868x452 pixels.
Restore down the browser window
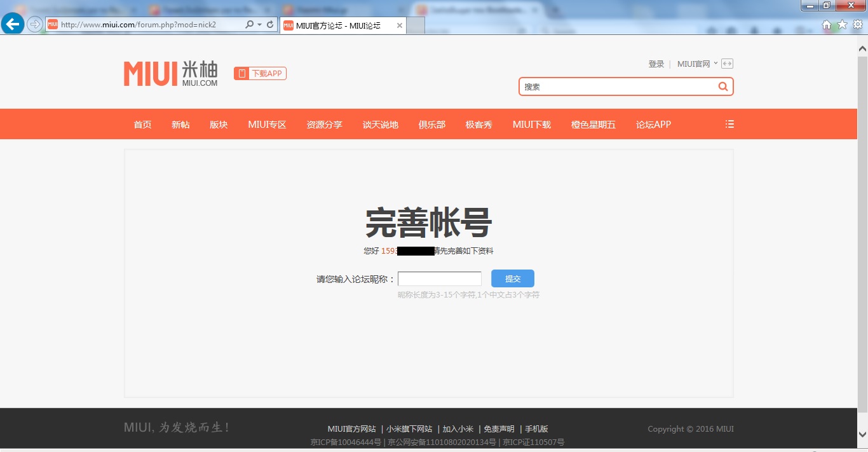[826, 5]
